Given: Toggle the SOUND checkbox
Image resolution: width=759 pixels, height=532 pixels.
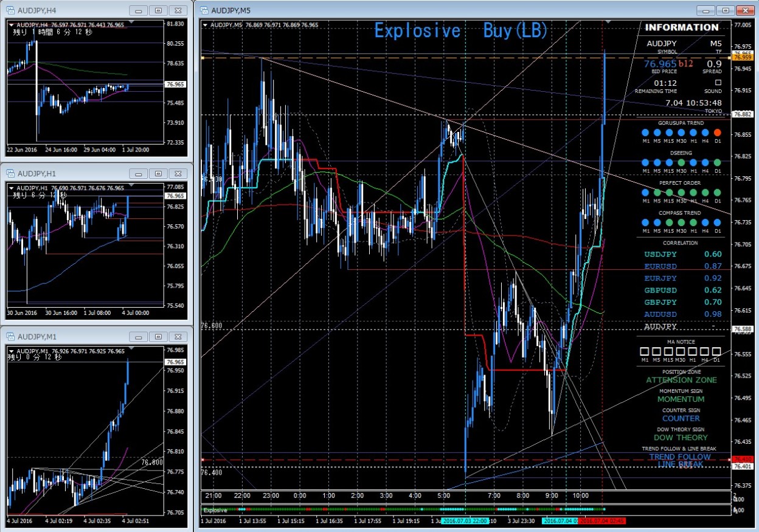Looking at the screenshot, I should pyautogui.click(x=718, y=83).
